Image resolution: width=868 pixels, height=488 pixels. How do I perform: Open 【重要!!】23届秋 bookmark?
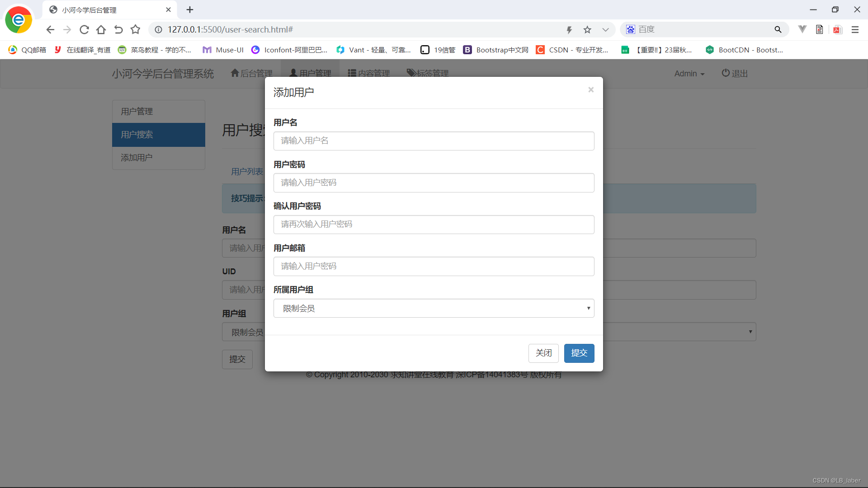click(656, 50)
